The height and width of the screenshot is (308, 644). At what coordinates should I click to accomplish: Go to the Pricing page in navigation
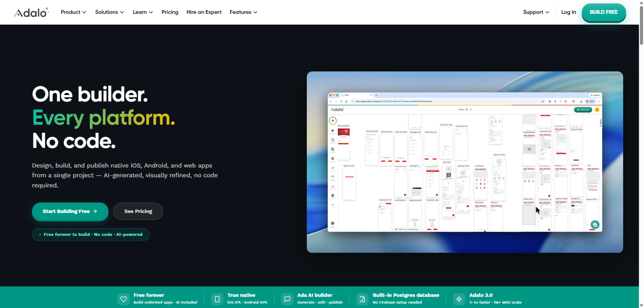tap(170, 12)
